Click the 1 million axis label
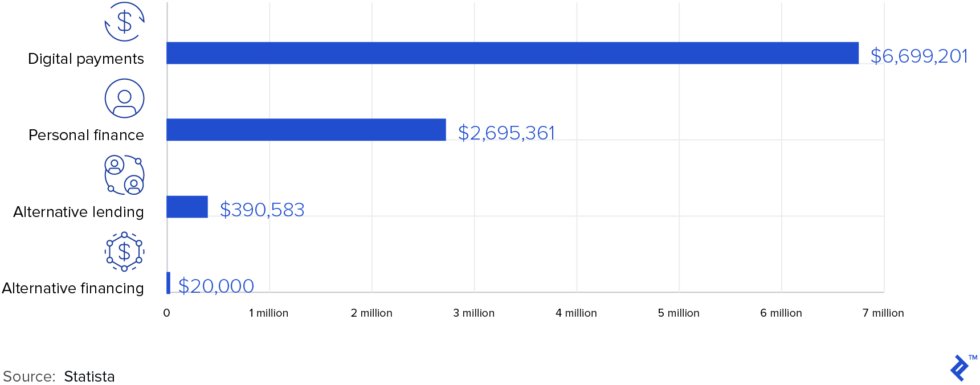This screenshot has width=980, height=385. click(268, 313)
